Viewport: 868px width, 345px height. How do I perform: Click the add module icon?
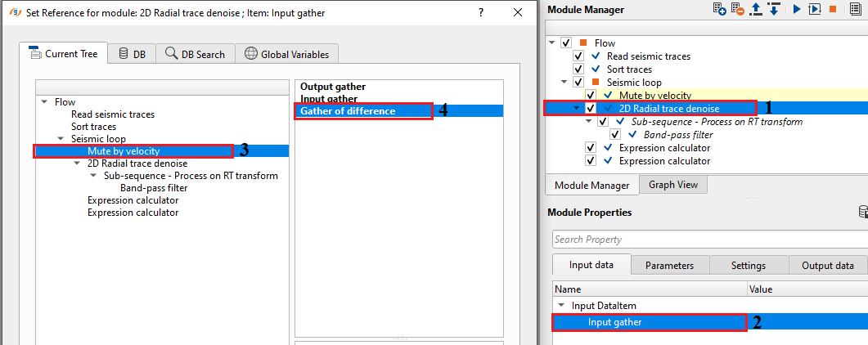720,9
